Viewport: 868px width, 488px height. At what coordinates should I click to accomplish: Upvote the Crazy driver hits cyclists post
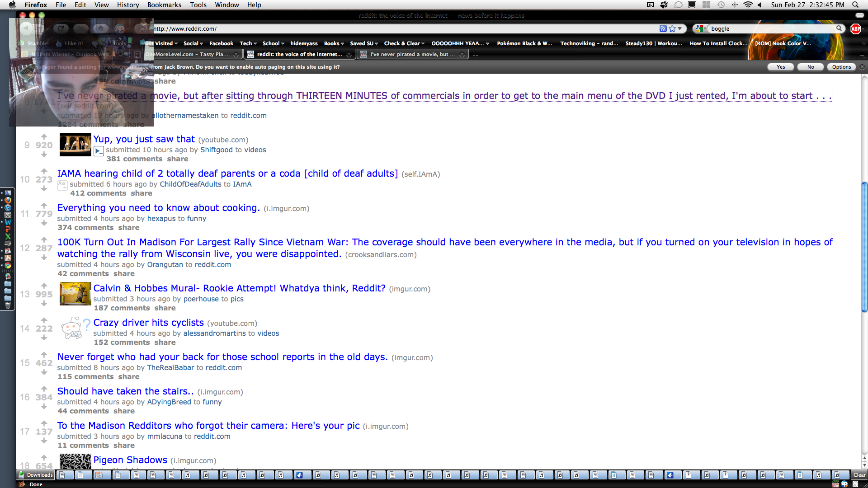pyautogui.click(x=44, y=320)
